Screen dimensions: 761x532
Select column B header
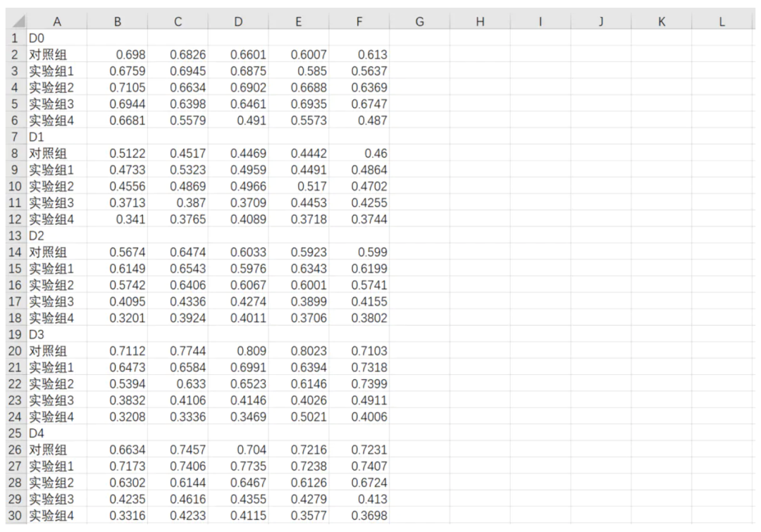click(x=118, y=21)
